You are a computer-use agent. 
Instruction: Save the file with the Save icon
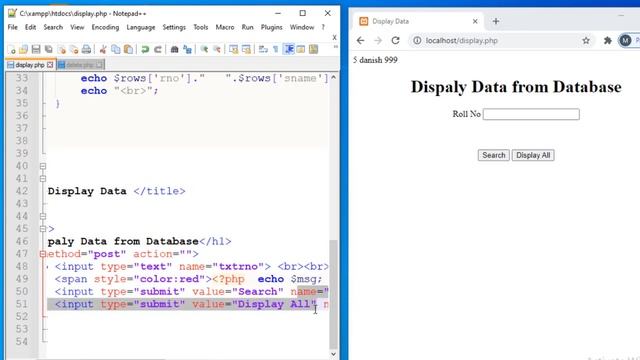click(36, 49)
